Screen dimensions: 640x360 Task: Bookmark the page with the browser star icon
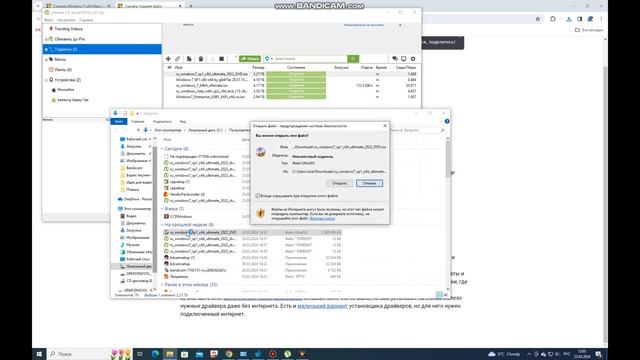pyautogui.click(x=538, y=19)
